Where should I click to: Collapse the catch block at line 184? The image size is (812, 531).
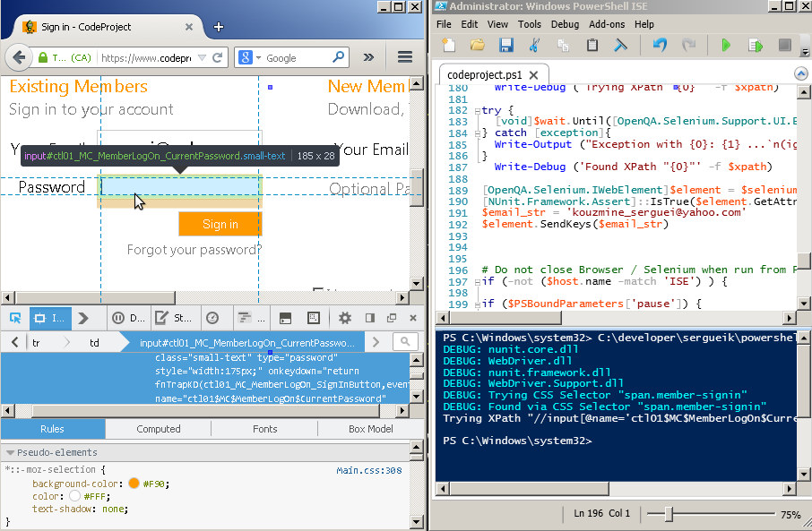click(477, 133)
